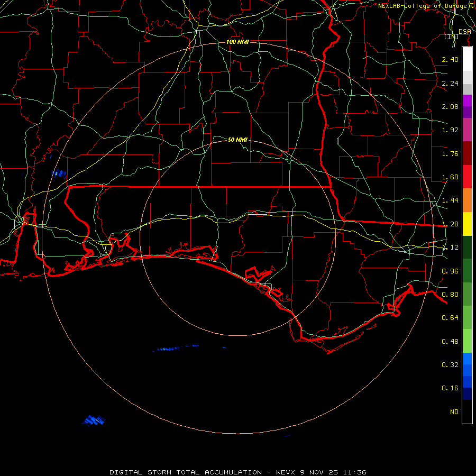Click the long blue offshore streak inside the 100 NMI ring
The height and width of the screenshot is (476, 476).
[176, 348]
